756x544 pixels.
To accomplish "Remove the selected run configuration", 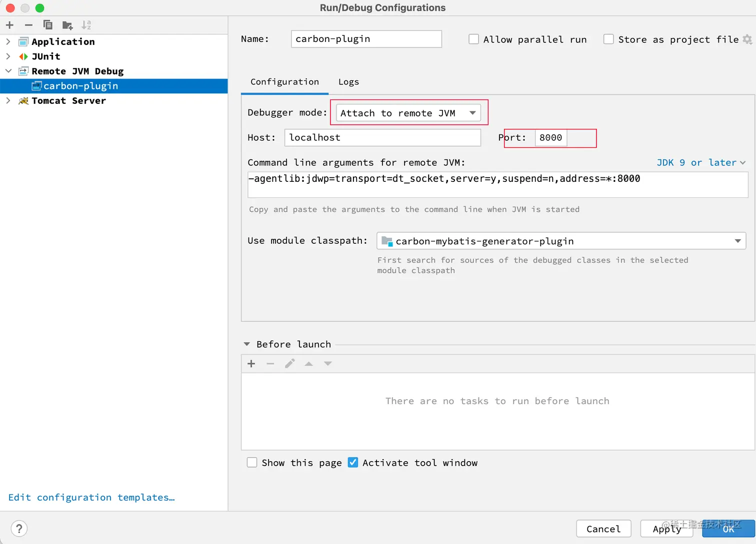I will pyautogui.click(x=28, y=25).
